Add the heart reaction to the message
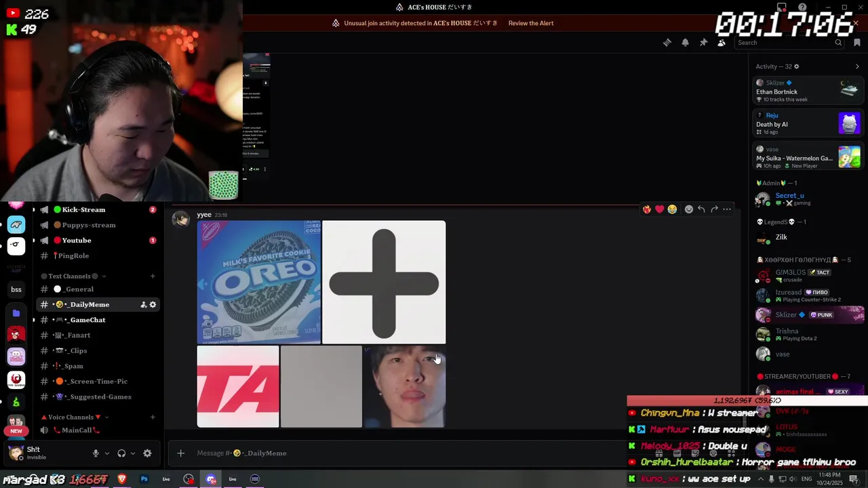This screenshot has width=868, height=488. pos(659,209)
